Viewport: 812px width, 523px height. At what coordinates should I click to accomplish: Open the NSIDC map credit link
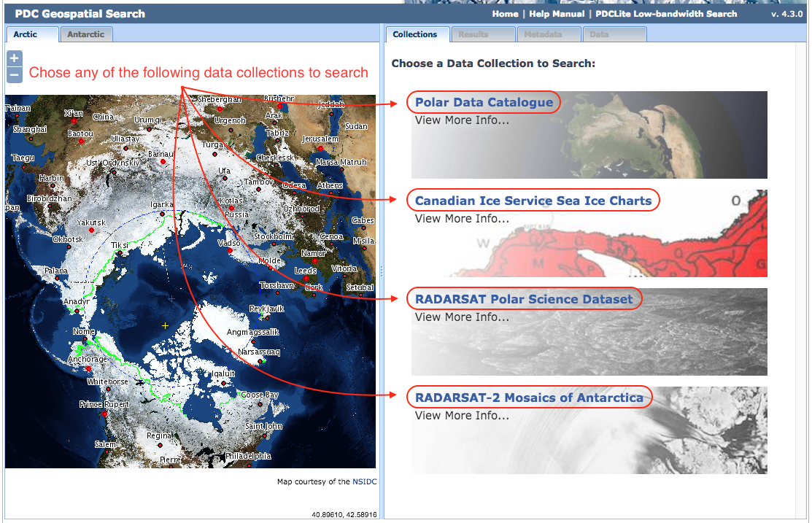click(364, 481)
